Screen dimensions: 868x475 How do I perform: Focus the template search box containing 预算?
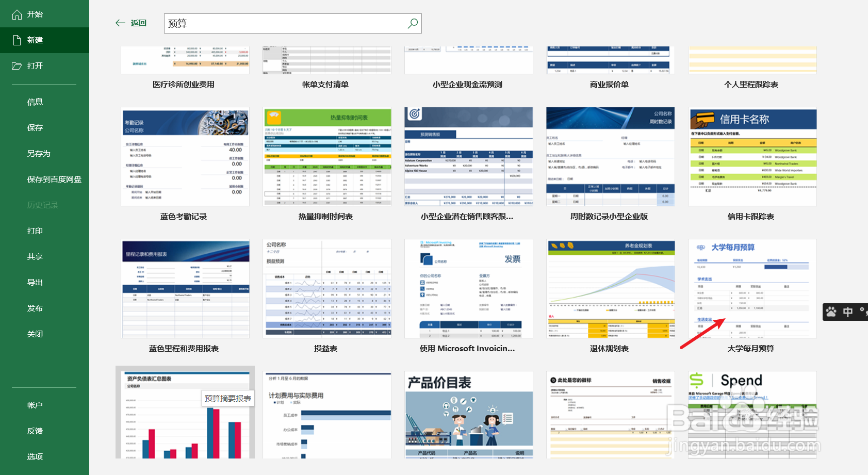292,23
